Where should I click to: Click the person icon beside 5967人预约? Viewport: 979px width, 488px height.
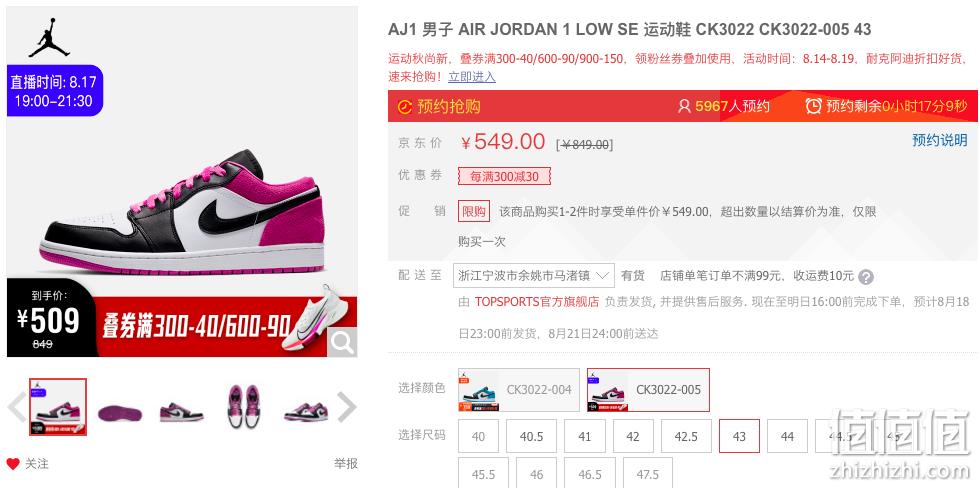(684, 106)
